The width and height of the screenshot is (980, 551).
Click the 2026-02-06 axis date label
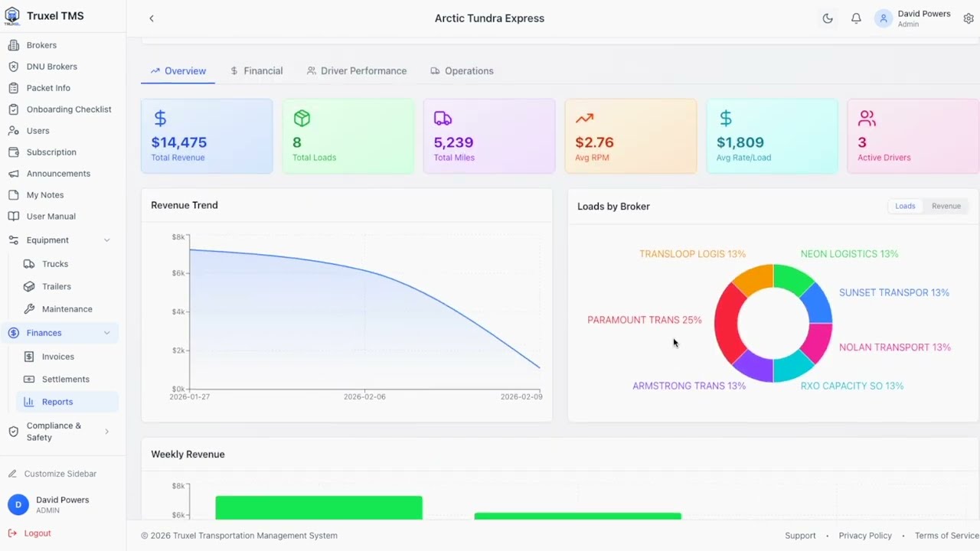pos(364,397)
